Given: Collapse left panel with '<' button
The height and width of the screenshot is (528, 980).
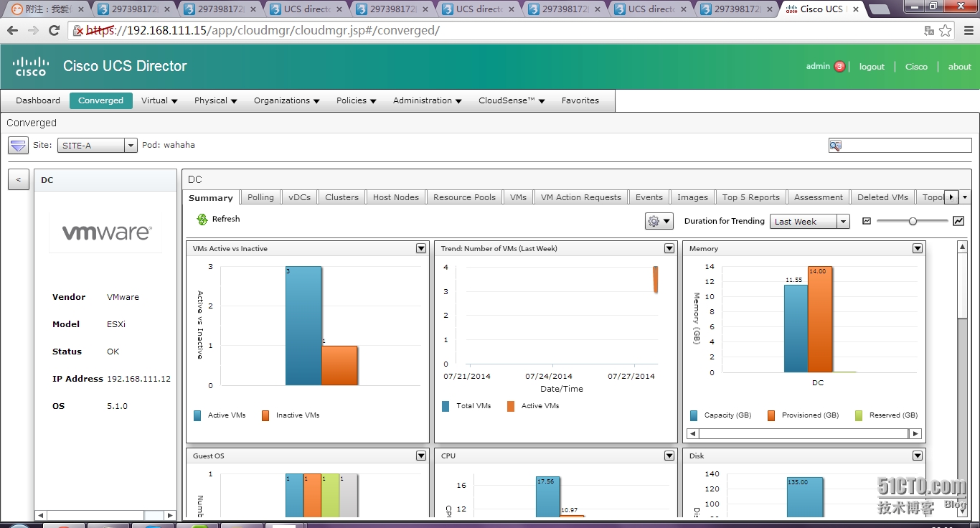Looking at the screenshot, I should click(19, 179).
